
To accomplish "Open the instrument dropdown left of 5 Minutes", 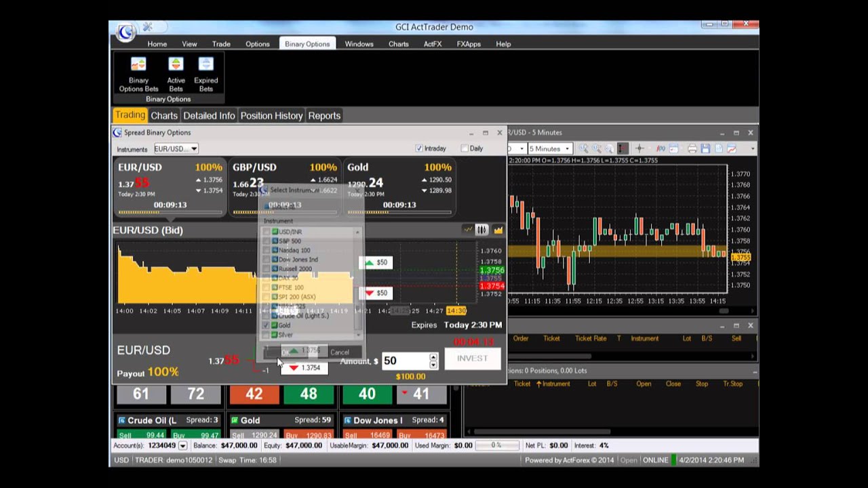I will tap(521, 148).
